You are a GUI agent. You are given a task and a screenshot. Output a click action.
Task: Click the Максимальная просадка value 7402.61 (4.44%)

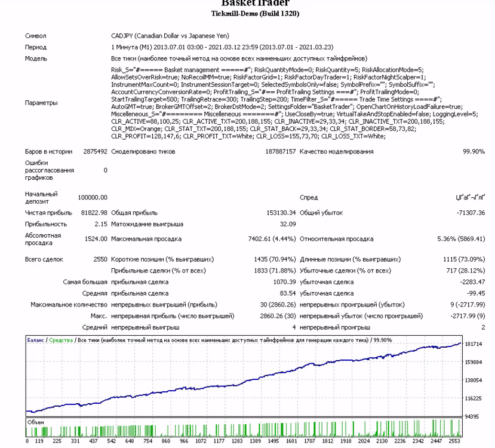[272, 239]
